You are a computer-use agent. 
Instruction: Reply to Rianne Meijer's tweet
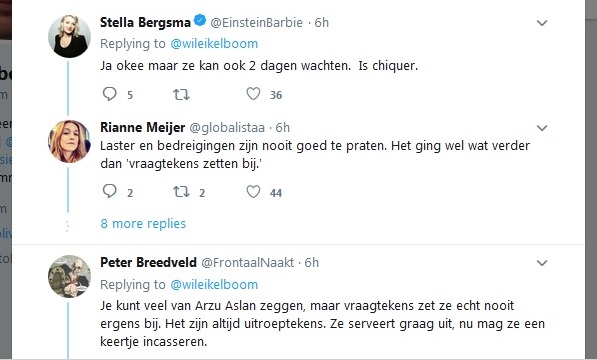tap(110, 191)
